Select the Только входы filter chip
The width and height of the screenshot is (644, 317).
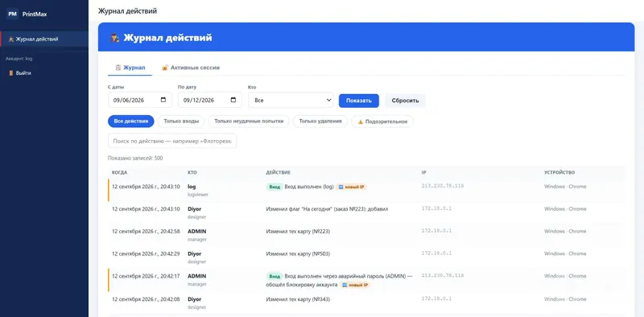tap(181, 121)
